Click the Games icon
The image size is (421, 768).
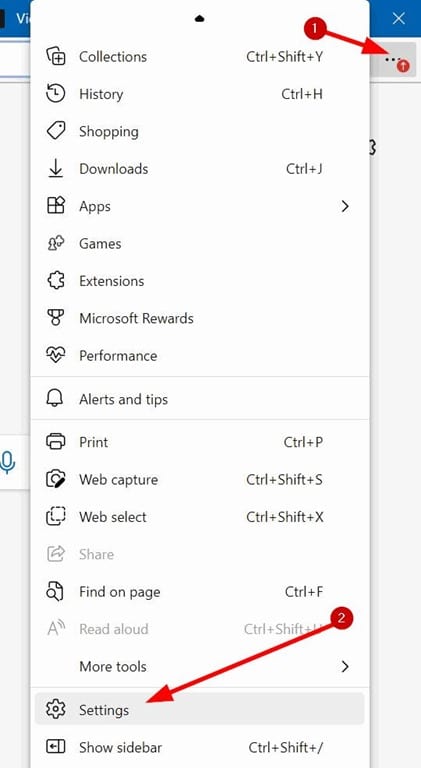[55, 243]
